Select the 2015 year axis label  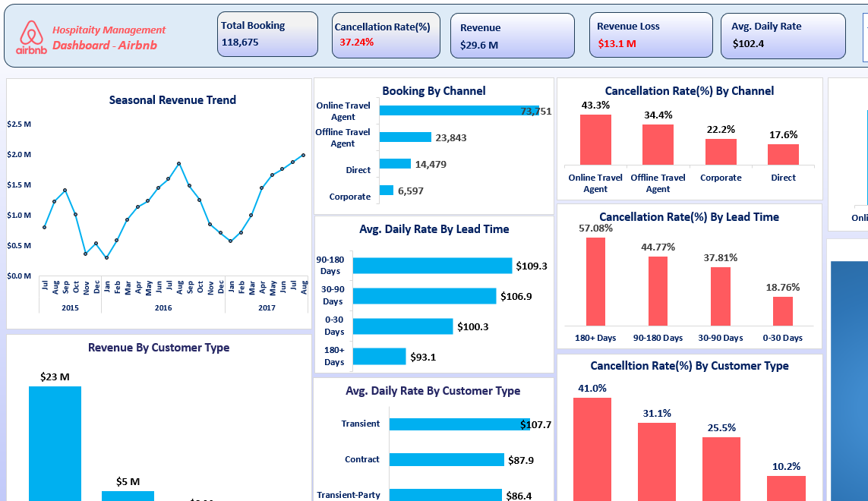pos(70,307)
